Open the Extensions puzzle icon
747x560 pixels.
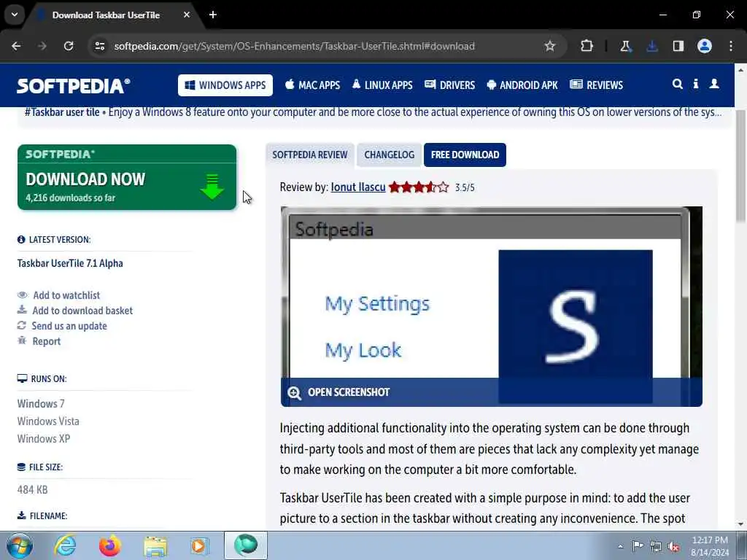click(x=587, y=46)
